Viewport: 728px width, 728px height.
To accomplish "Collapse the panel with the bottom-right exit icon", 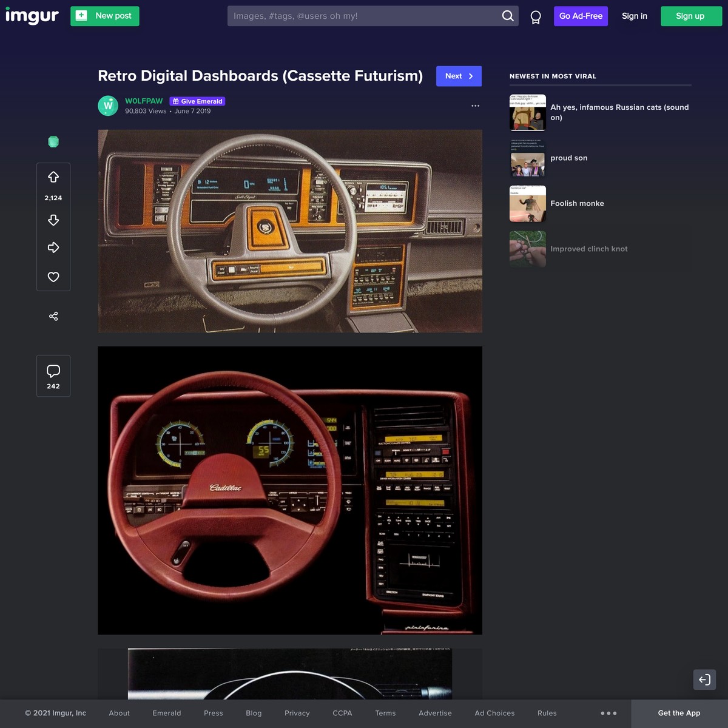I will coord(704,680).
